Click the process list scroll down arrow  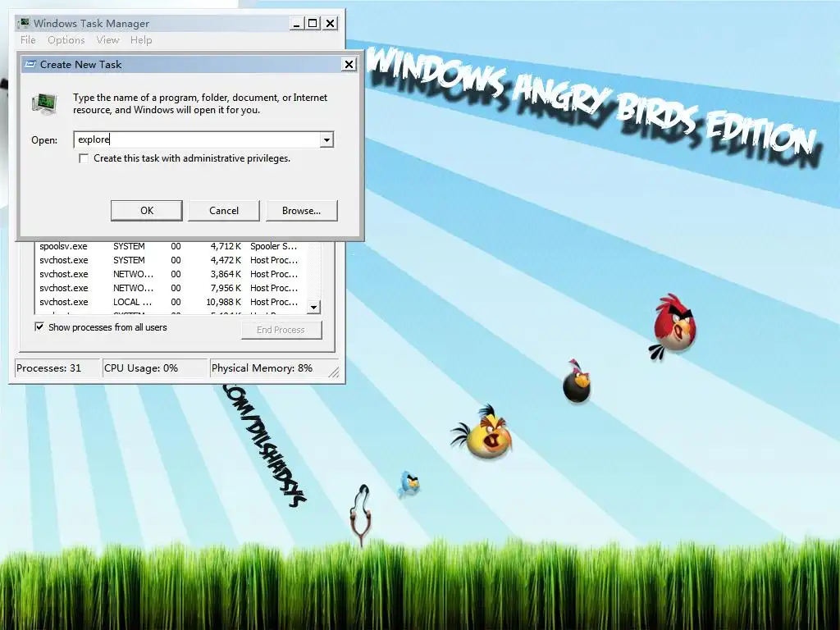click(x=314, y=307)
